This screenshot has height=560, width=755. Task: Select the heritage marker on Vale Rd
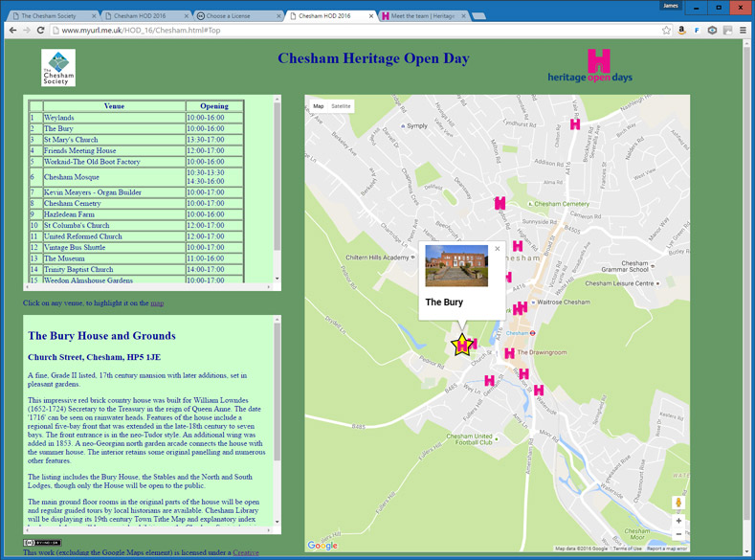pyautogui.click(x=575, y=124)
